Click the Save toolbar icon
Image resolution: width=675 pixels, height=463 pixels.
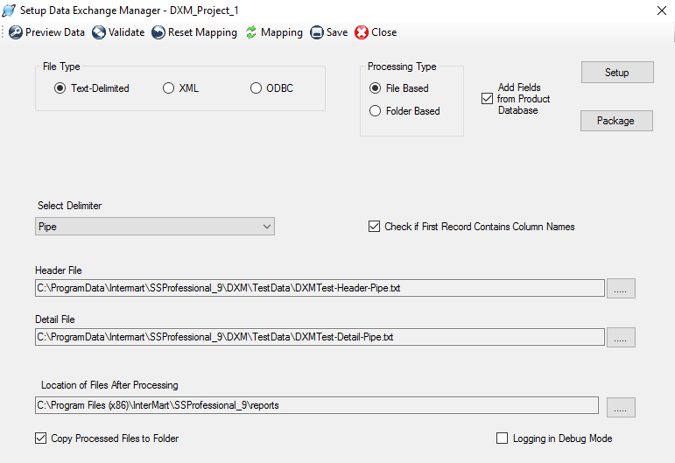point(317,33)
